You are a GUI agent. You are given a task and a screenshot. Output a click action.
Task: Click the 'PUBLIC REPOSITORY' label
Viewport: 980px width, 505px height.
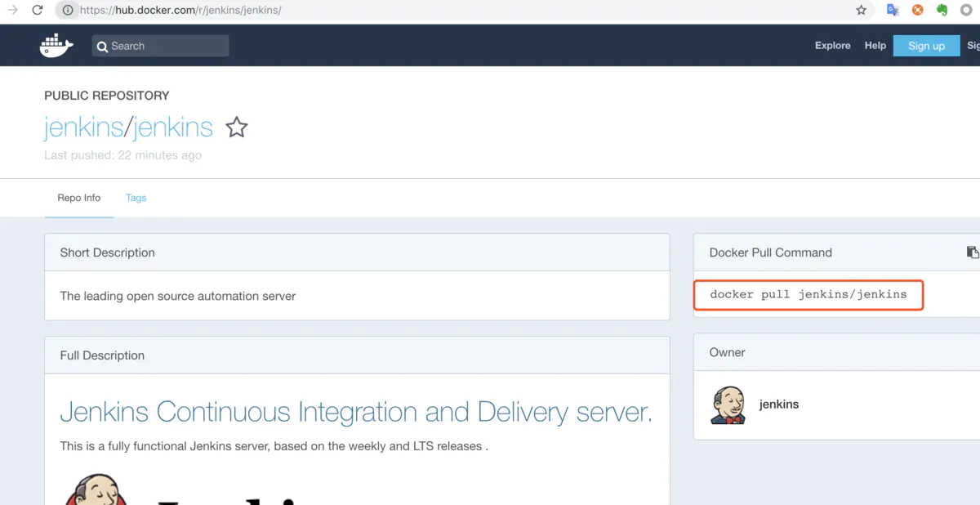click(107, 96)
